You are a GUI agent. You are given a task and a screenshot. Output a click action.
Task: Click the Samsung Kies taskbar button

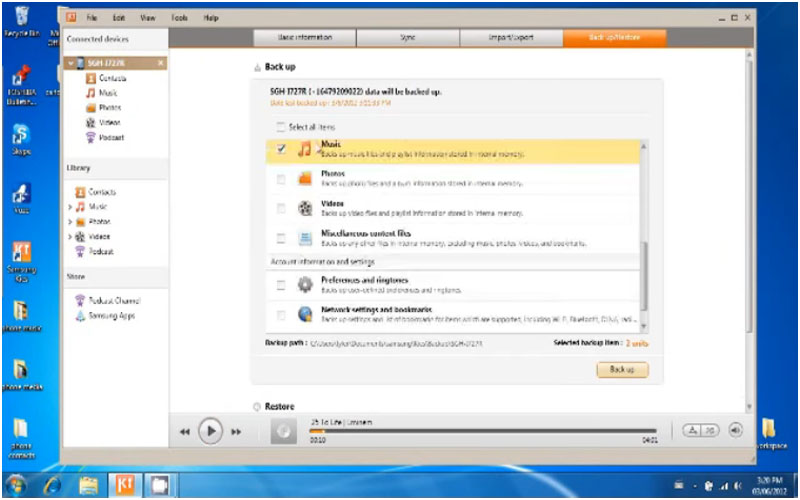124,485
